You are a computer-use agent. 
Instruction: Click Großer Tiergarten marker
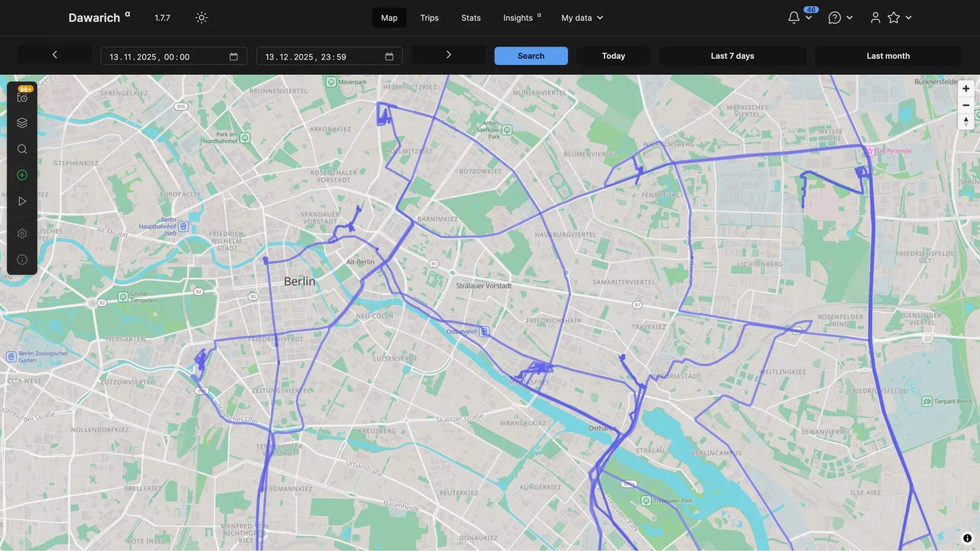123,297
